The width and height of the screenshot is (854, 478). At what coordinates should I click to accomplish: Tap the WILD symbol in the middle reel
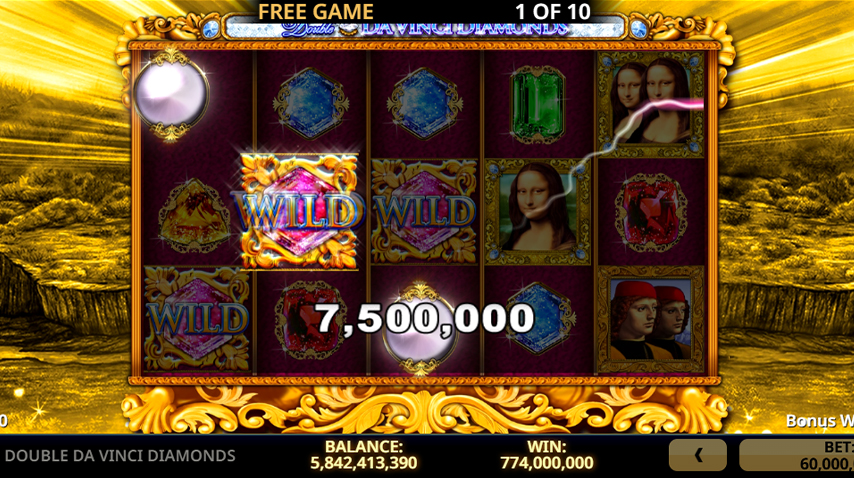[x=424, y=211]
